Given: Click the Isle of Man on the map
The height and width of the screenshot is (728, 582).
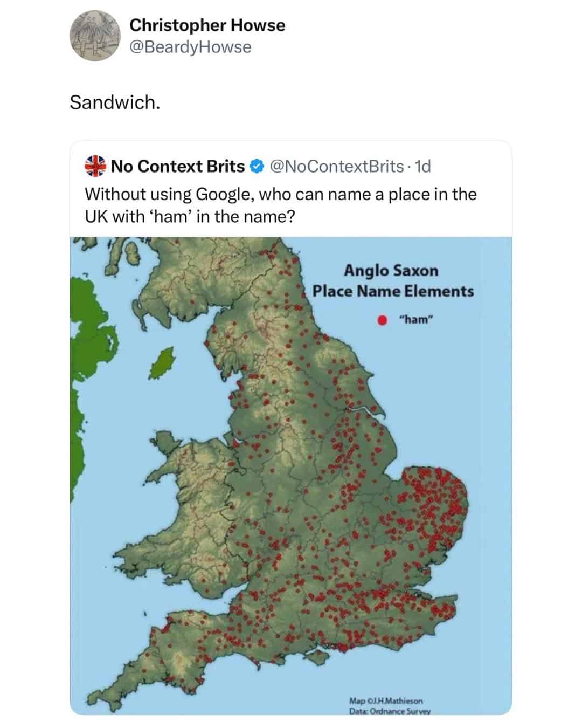Looking at the screenshot, I should tap(162, 363).
